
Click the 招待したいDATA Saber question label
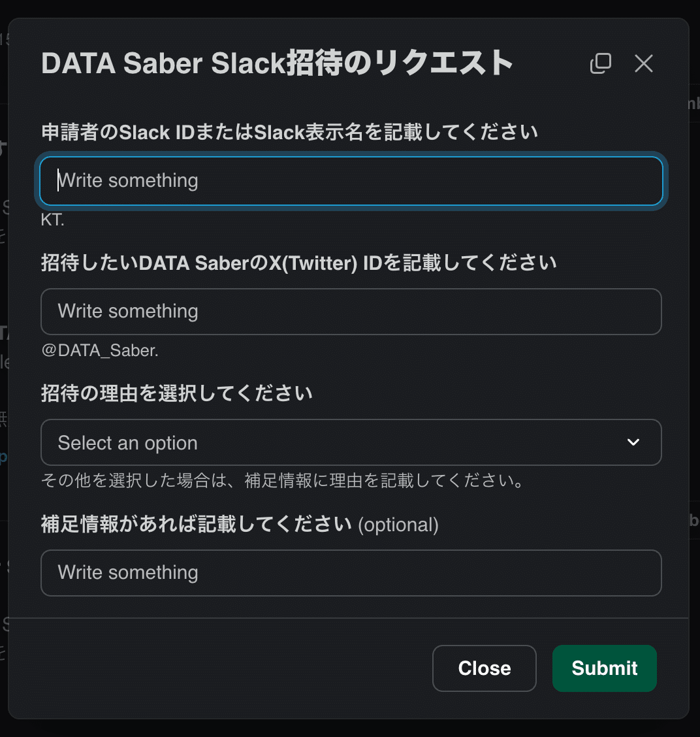tap(298, 263)
